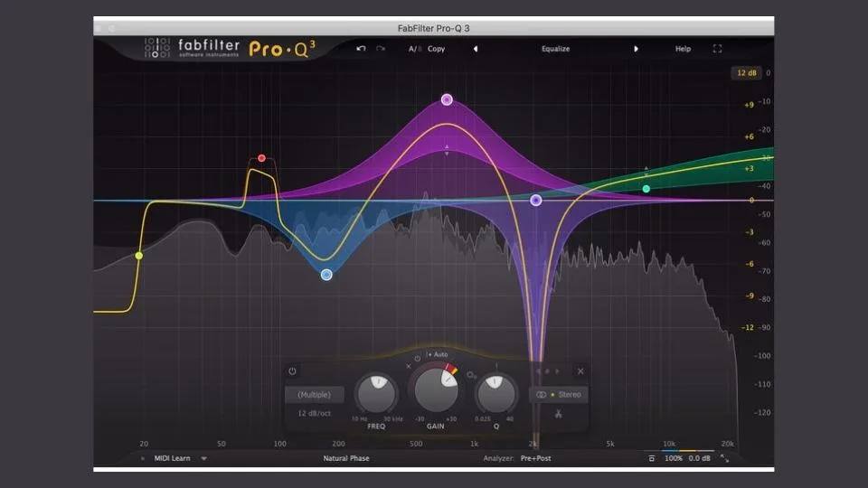This screenshot has height=488, width=868.
Task: Click the redo arrow icon
Action: pos(381,49)
